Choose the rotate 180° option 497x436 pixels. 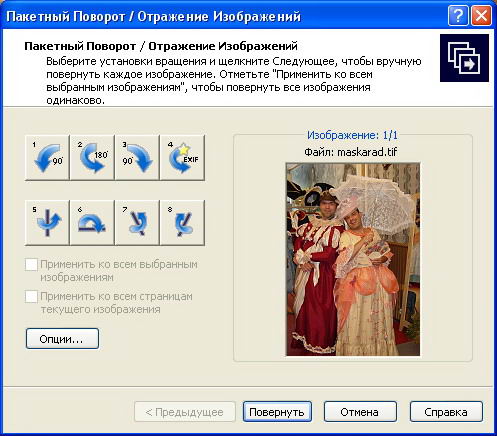[92, 158]
